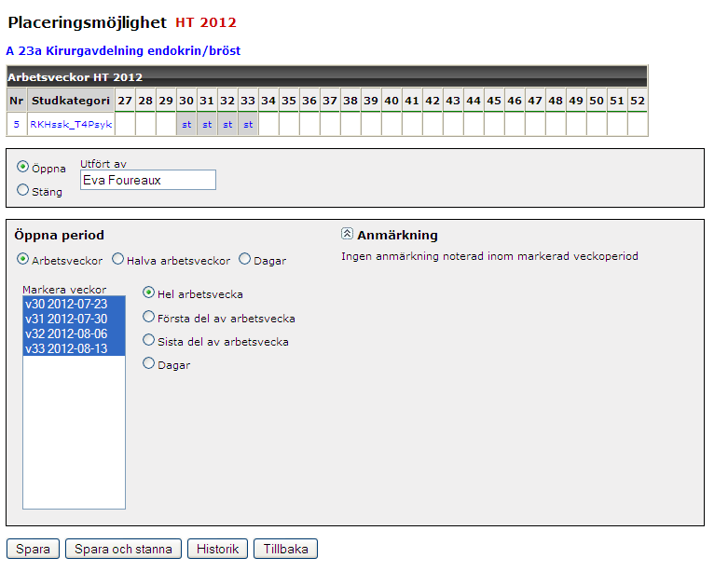728x585 pixels.
Task: Click the Ingen anmärkning noterad message
Action: point(489,256)
